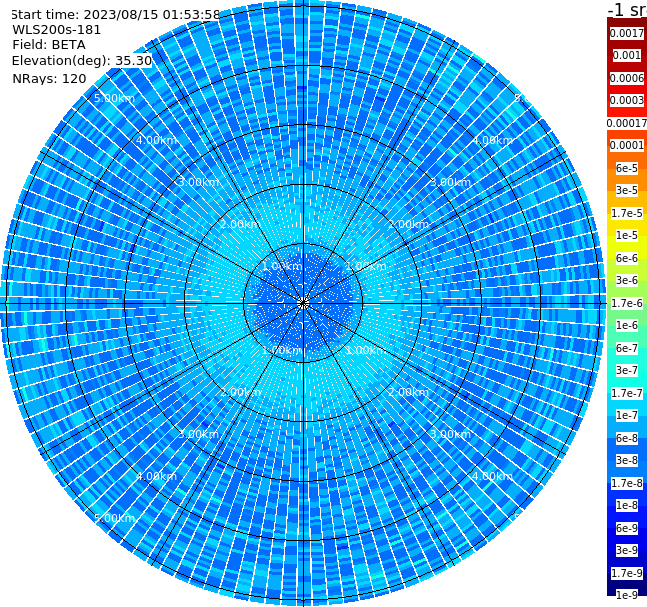Choose the 1e-5 colorbar tick label
647x607 pixels.
point(627,235)
